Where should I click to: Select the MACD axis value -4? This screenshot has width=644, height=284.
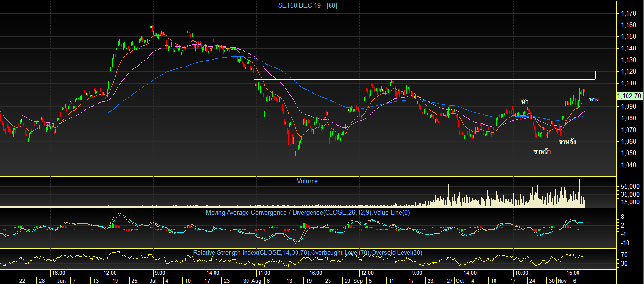pos(622,234)
